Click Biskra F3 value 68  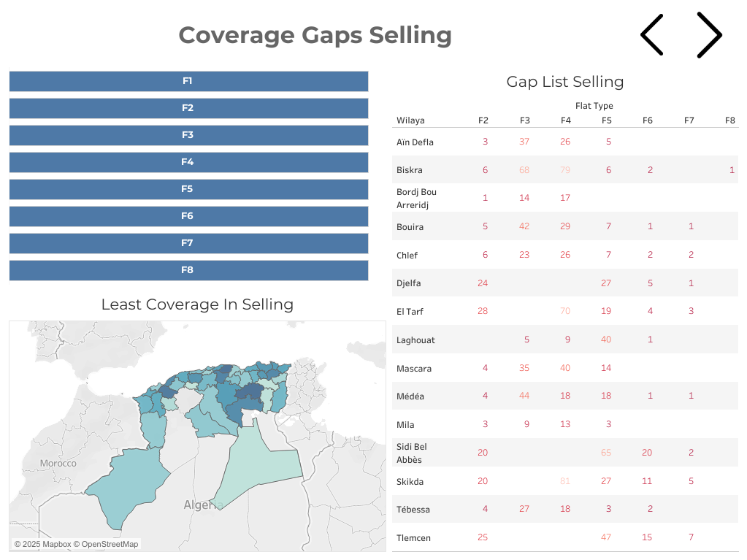[524, 169]
